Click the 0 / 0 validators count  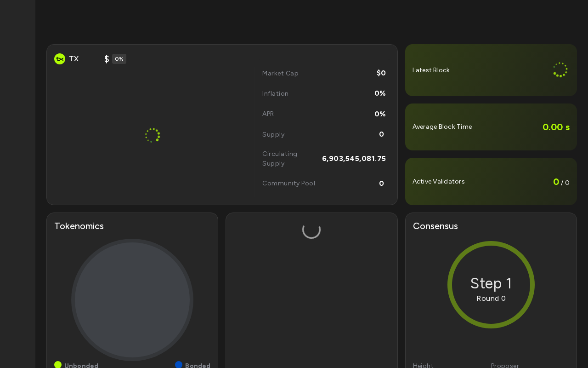[561, 182]
